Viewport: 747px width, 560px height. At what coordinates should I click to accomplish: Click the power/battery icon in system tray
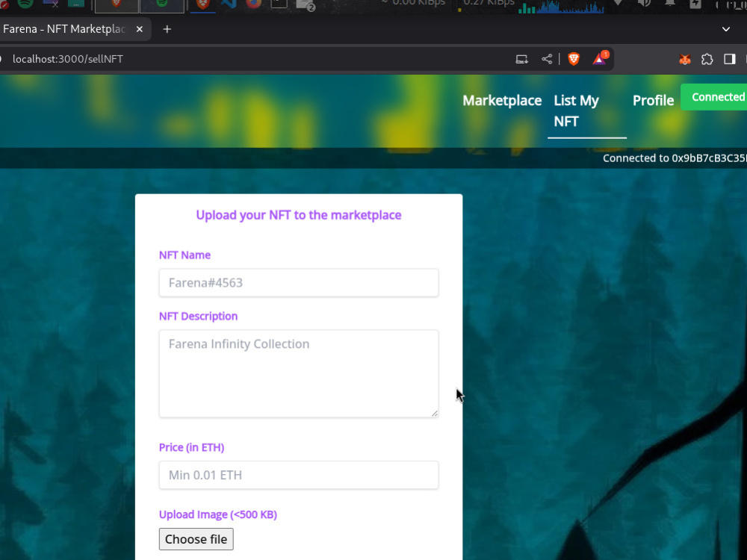pos(695,3)
